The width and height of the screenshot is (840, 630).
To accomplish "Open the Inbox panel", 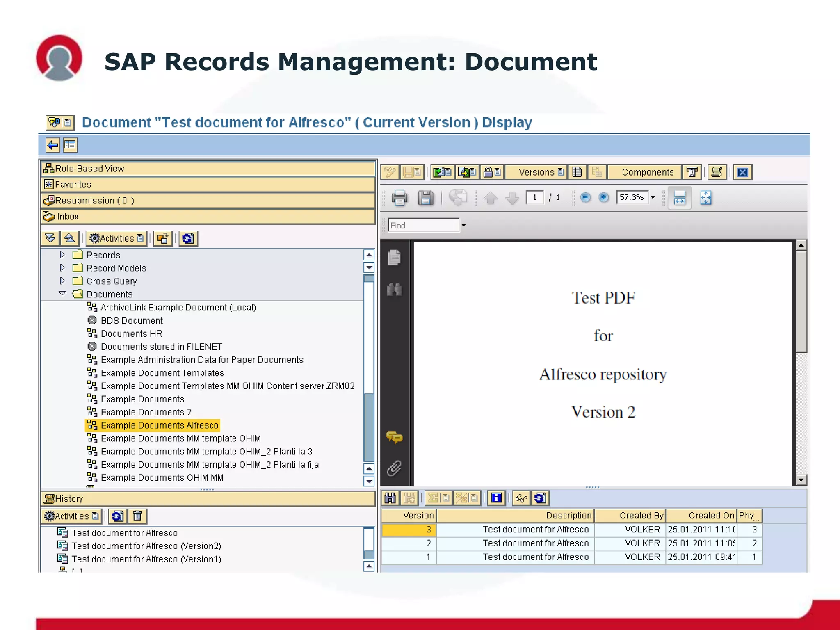I will pyautogui.click(x=208, y=217).
